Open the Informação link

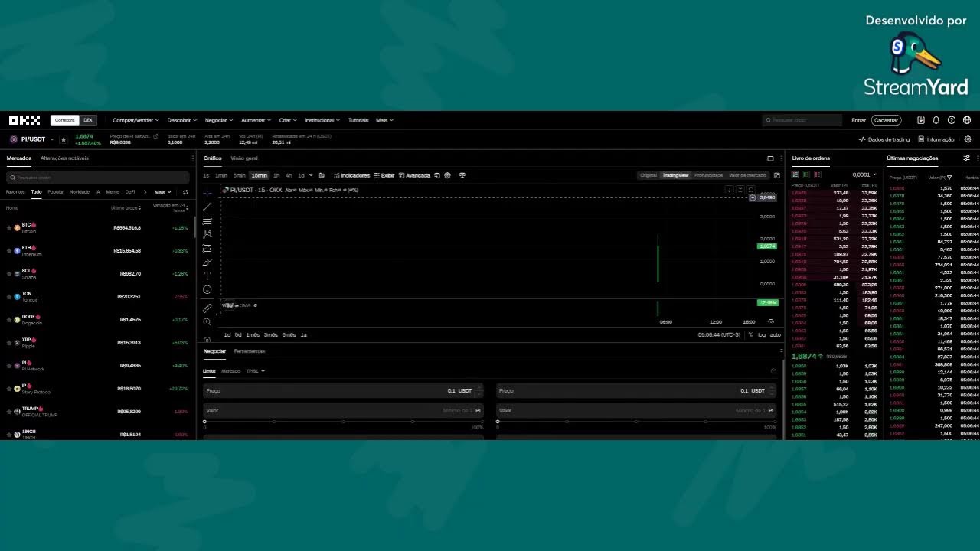click(936, 139)
